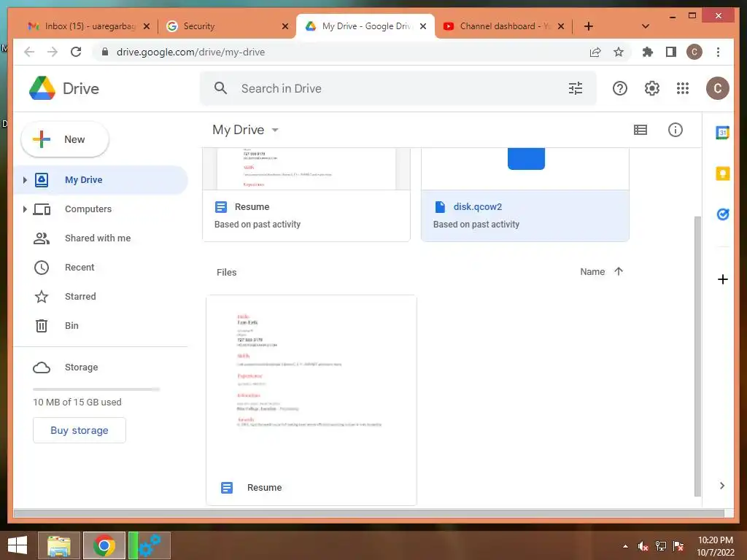747x560 pixels.
Task: Open Name sort options
Action: click(x=592, y=271)
